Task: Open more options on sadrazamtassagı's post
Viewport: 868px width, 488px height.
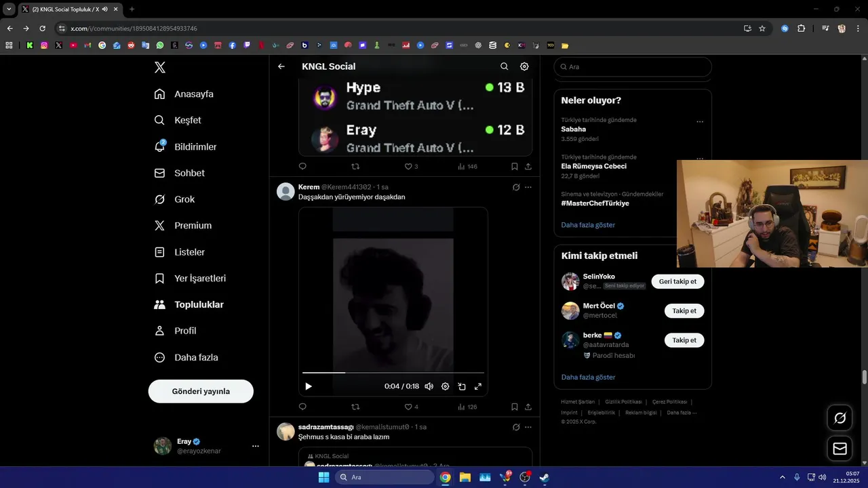Action: point(528,427)
